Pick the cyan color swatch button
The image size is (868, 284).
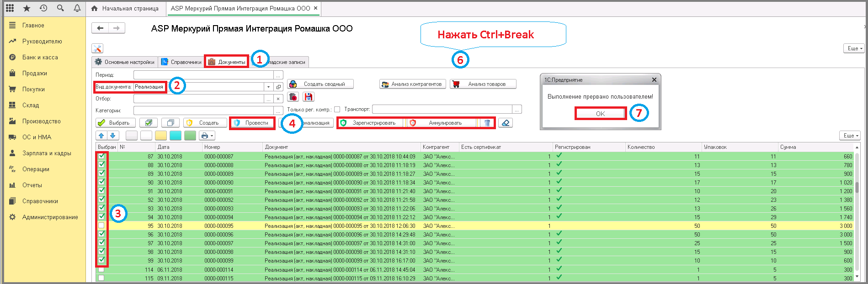(176, 136)
